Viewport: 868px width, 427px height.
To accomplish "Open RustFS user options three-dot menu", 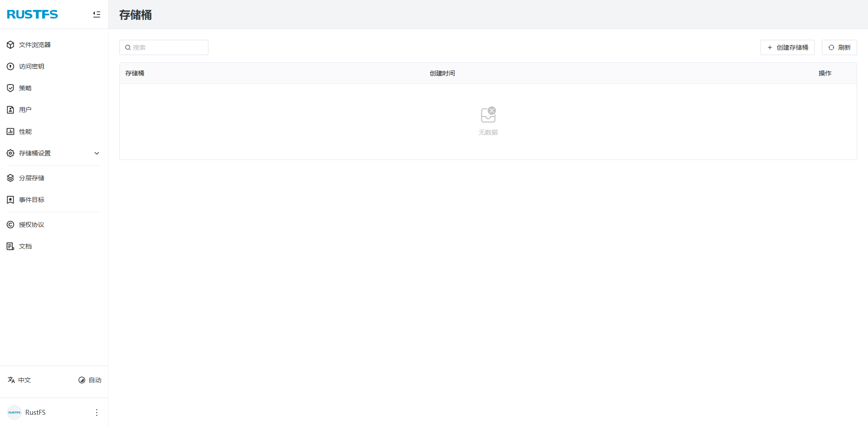I will point(97,413).
